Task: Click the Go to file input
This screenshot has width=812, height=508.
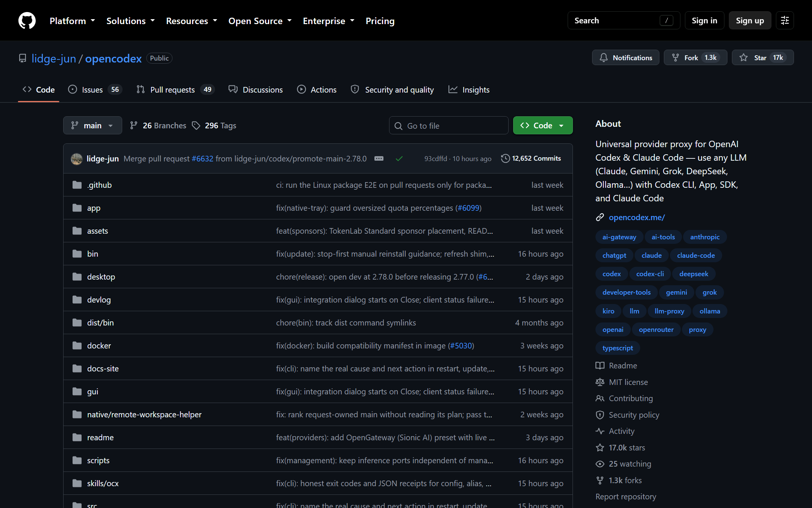Action: pyautogui.click(x=449, y=125)
